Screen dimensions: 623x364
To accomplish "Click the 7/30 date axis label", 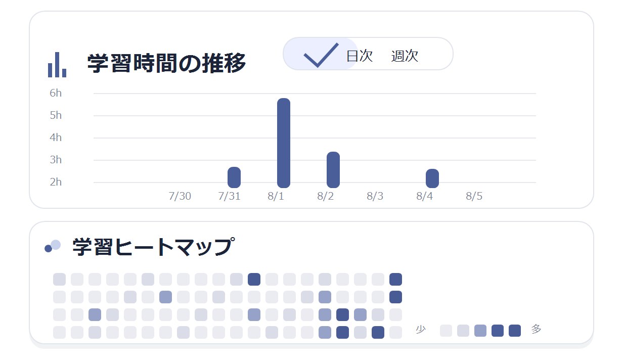I will tap(180, 196).
